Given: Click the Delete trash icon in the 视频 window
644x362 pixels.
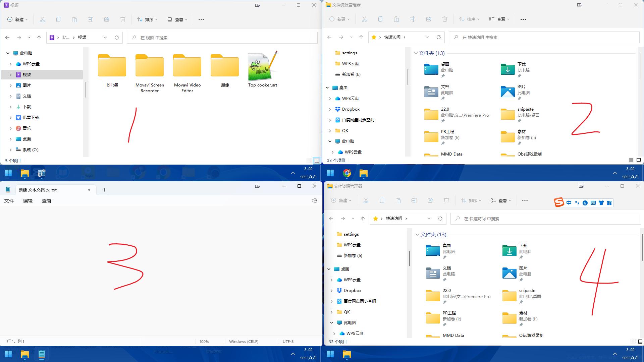Looking at the screenshot, I should 123,19.
